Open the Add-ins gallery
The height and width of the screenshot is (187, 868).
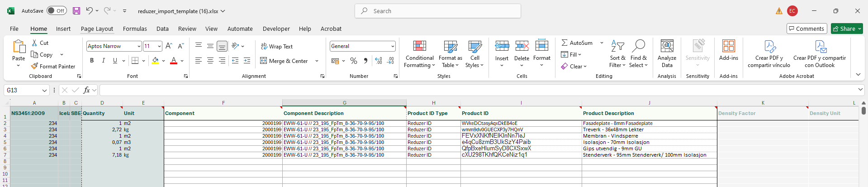(x=728, y=50)
